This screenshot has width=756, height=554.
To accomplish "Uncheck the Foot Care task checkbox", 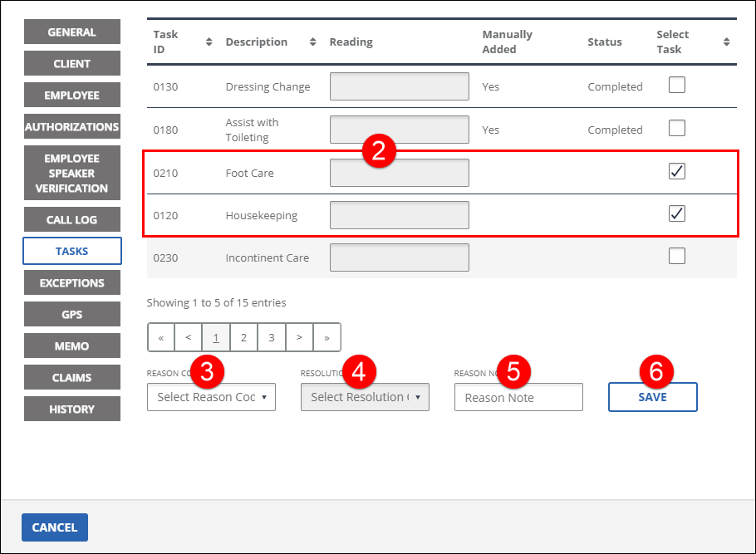I will [x=677, y=171].
